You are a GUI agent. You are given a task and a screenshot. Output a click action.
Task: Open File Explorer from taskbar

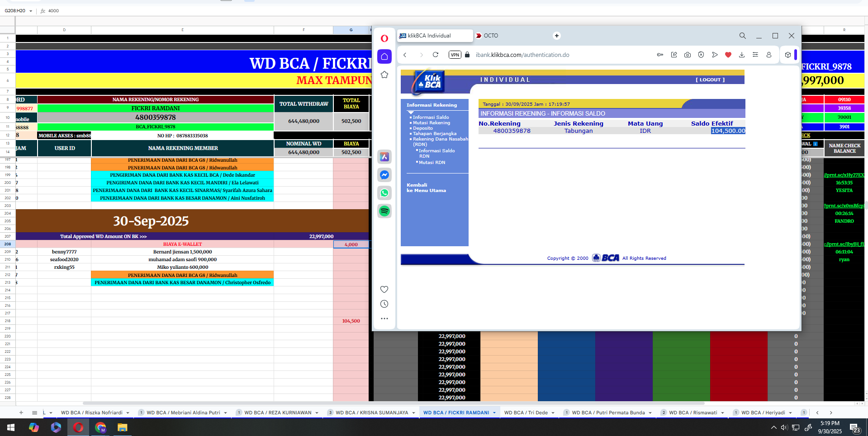tap(122, 427)
